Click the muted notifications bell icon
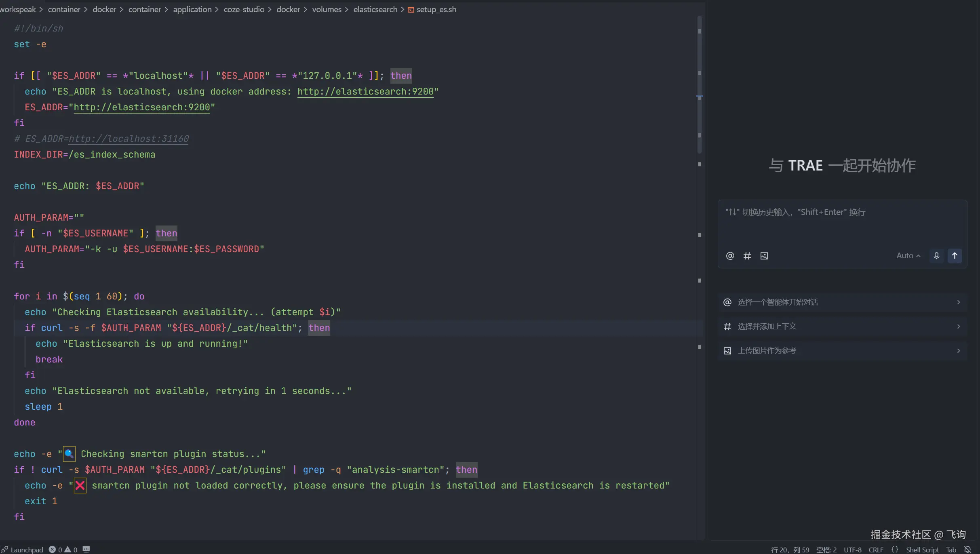 pyautogui.click(x=967, y=550)
